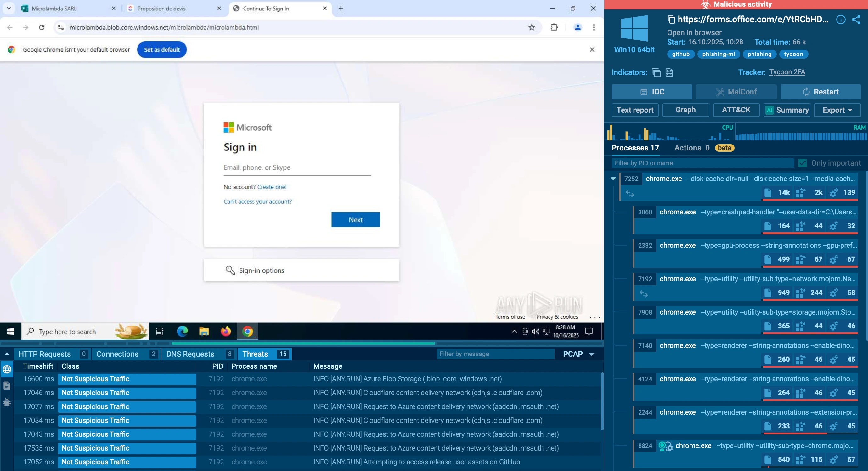Open the files icon in the bottom sidebar
The width and height of the screenshot is (868, 471).
(7, 385)
